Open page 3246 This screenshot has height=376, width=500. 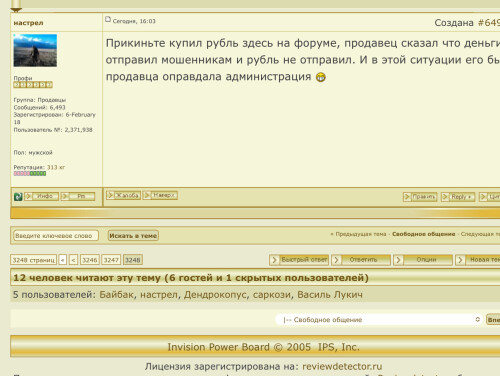[x=90, y=260]
